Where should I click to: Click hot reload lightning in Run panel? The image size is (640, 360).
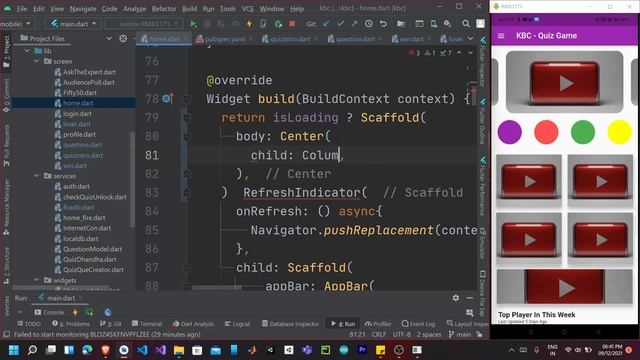[x=75, y=312]
